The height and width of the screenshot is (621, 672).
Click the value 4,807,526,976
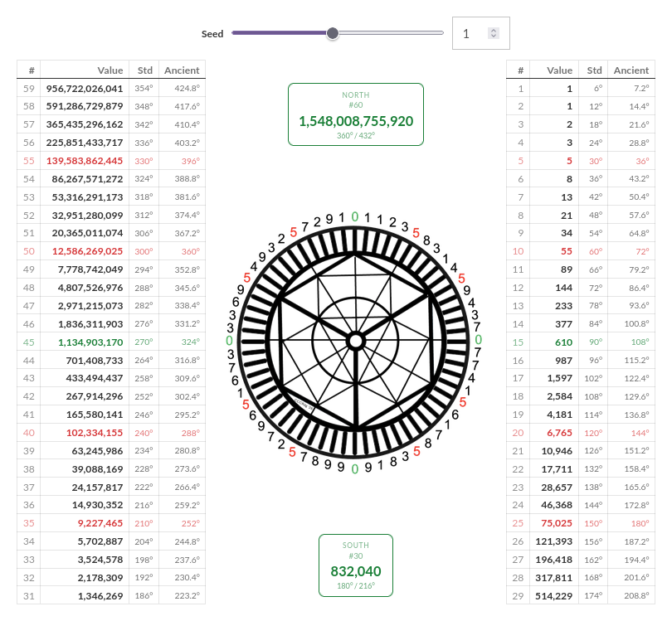point(90,288)
